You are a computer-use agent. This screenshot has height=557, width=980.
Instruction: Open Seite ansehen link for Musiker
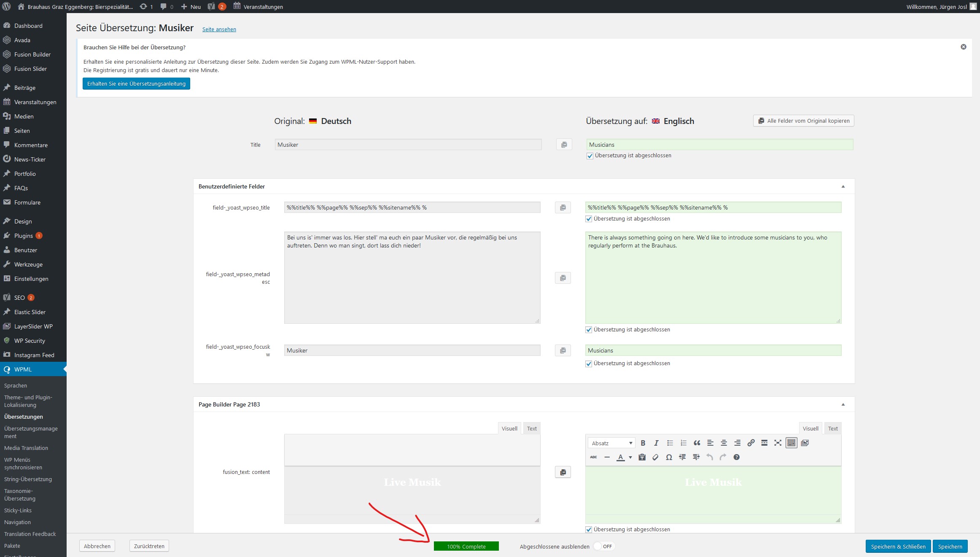[x=219, y=29]
